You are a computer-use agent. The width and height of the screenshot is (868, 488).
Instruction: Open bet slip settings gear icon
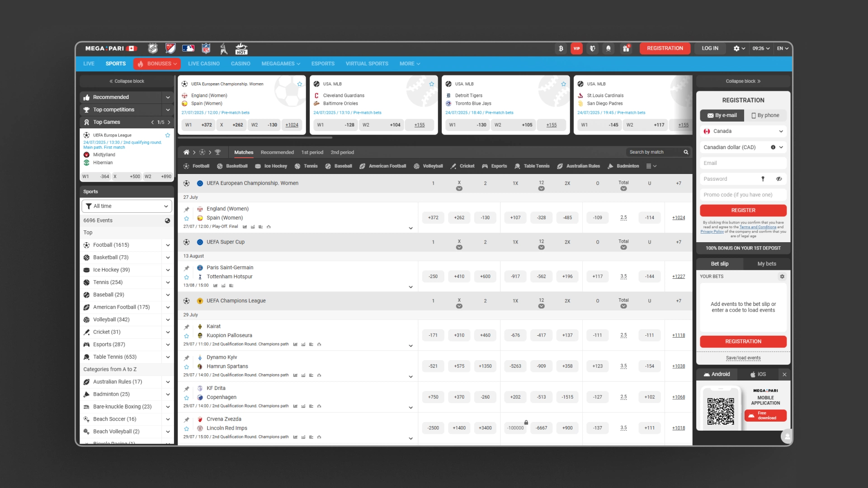782,277
